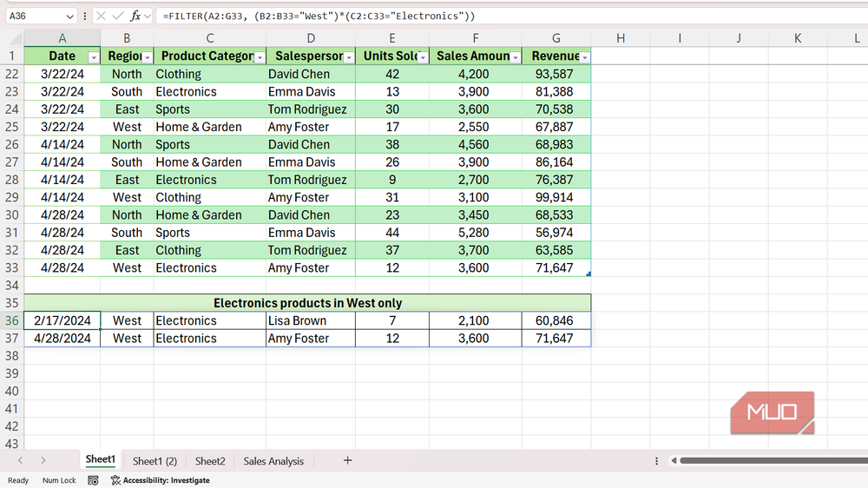Image resolution: width=868 pixels, height=488 pixels.
Task: Expand the Name Box dropdown arrow
Action: [69, 16]
